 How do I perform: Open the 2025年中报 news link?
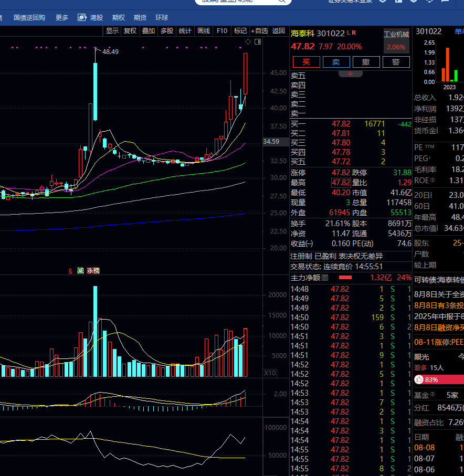[x=439, y=316]
